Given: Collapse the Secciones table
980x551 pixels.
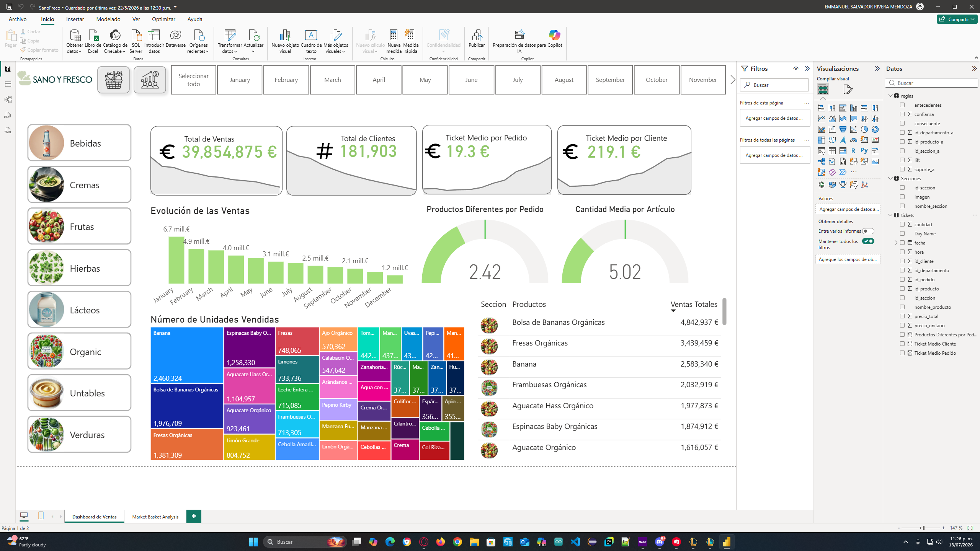Looking at the screenshot, I should (x=890, y=178).
